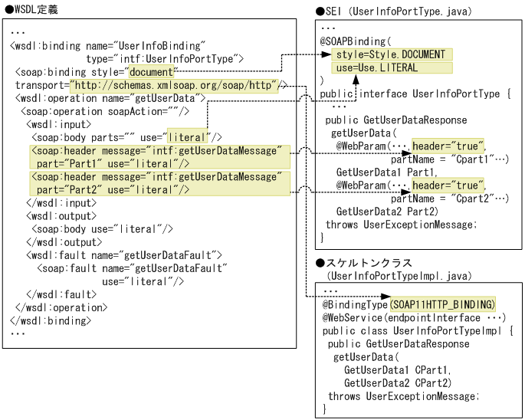
Task: Click the highlighted xmlsoap.org transport URL
Action: coord(174,85)
